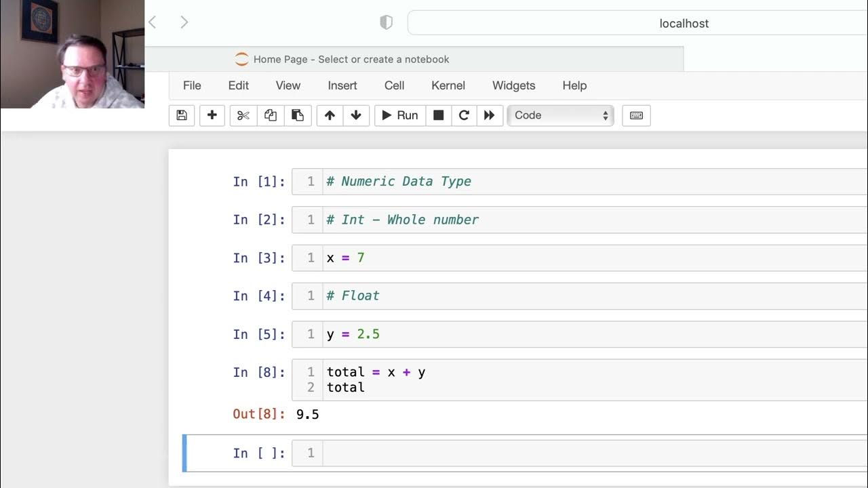Run the selected cell

(400, 115)
